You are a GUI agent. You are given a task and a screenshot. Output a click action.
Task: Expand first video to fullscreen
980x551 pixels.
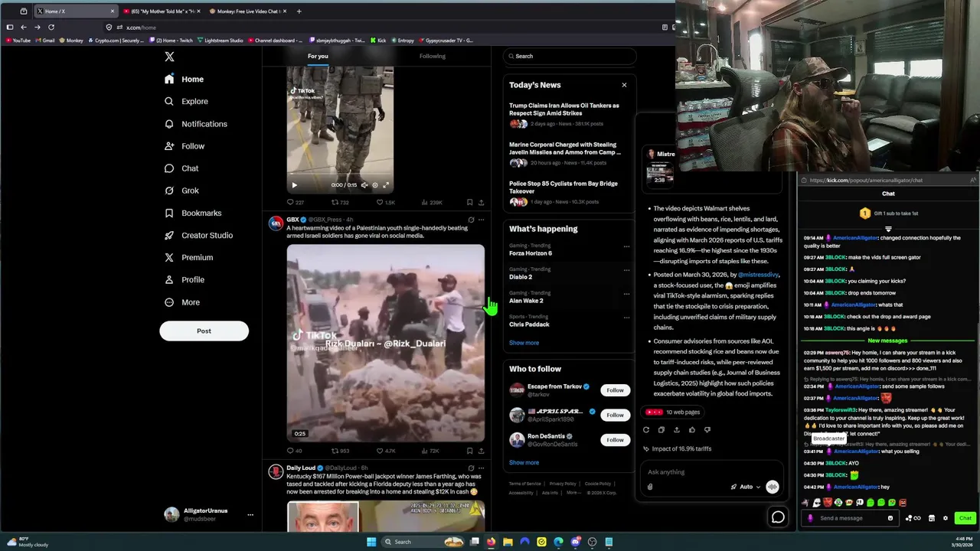(386, 184)
